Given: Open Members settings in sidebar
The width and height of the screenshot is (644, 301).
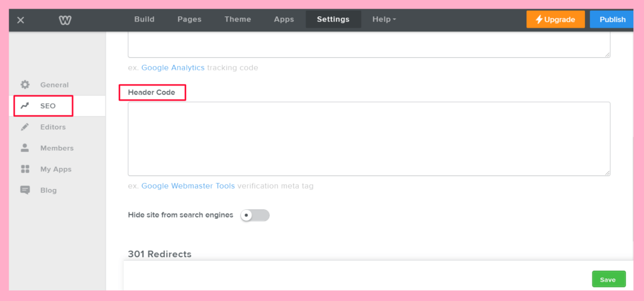Looking at the screenshot, I should point(57,148).
